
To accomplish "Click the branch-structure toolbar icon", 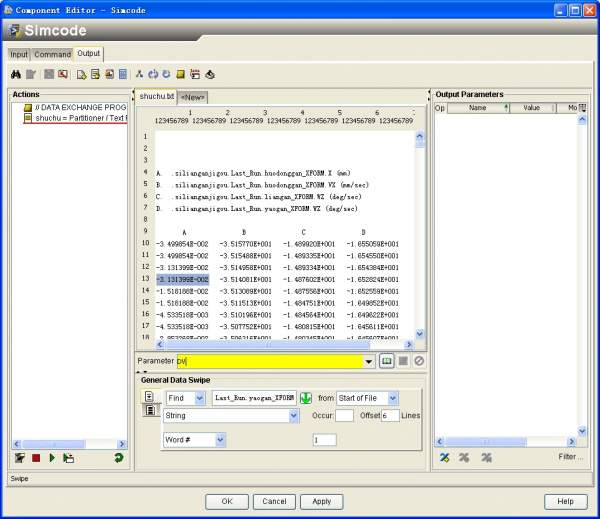I will click(x=139, y=74).
